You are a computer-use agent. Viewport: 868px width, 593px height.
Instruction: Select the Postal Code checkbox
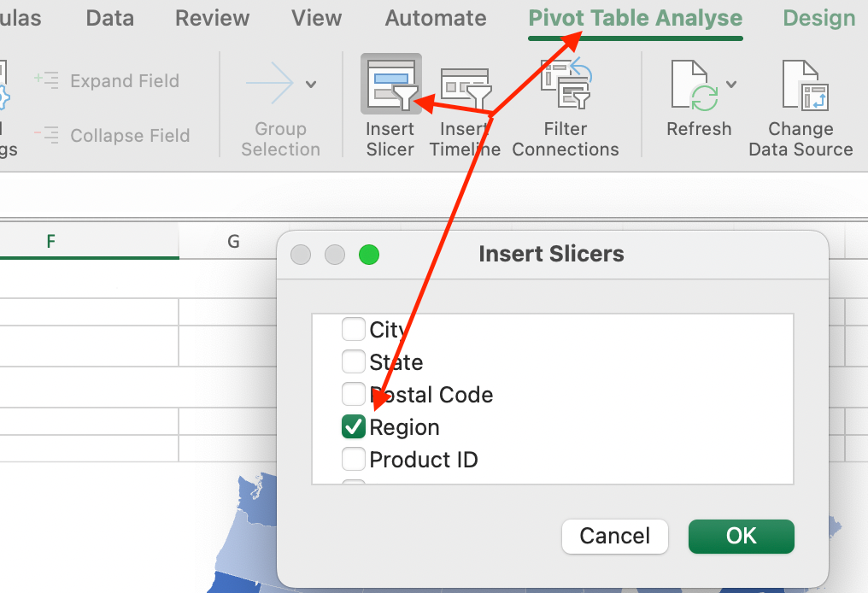pyautogui.click(x=353, y=395)
